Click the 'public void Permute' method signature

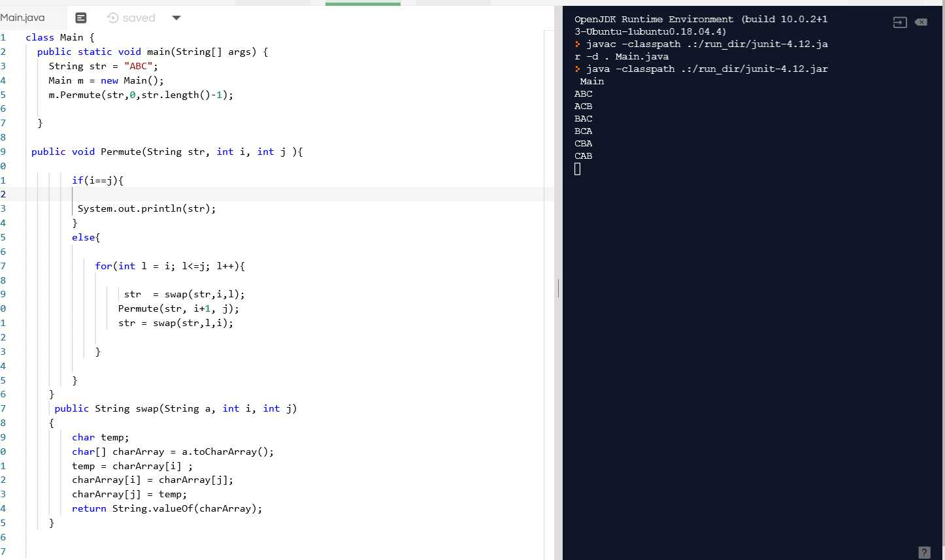pos(167,152)
